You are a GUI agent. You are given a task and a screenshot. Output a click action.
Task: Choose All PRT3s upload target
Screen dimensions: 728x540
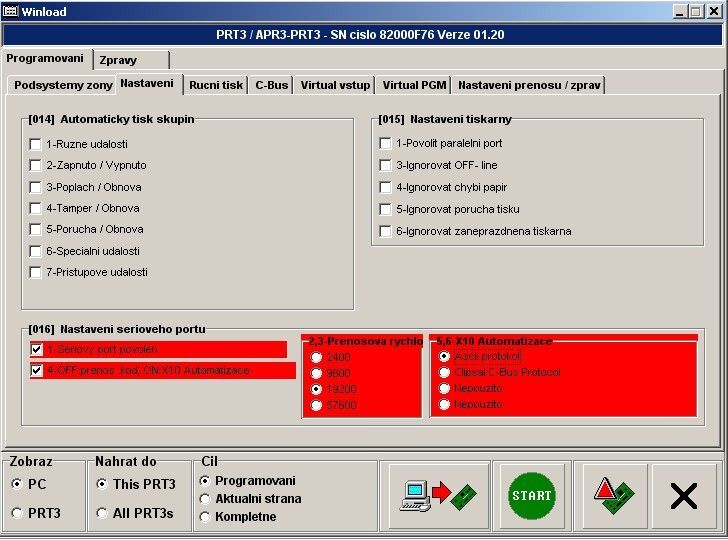coord(102,513)
